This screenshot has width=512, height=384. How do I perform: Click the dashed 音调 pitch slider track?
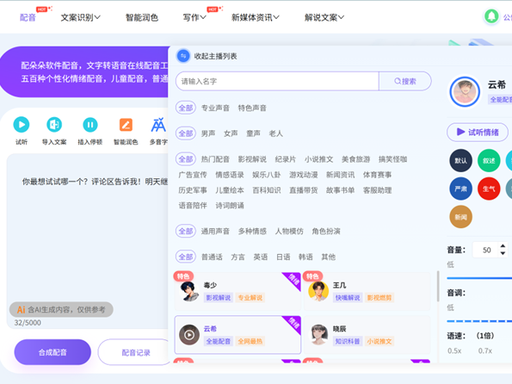(x=479, y=321)
